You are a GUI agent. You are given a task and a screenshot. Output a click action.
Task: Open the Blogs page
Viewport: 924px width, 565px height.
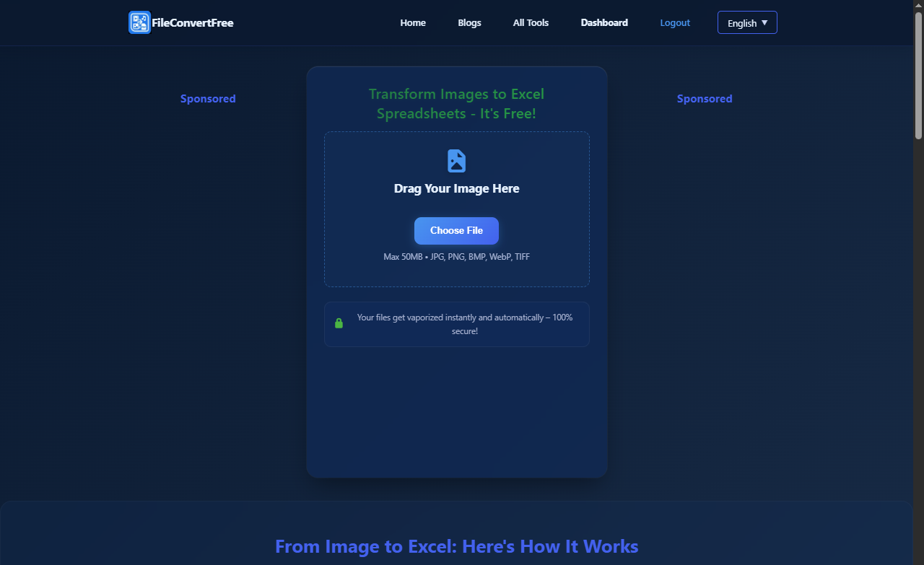click(469, 22)
